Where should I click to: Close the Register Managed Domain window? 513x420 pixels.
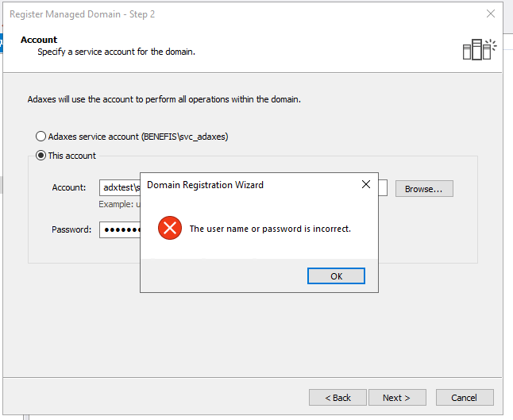pos(491,13)
